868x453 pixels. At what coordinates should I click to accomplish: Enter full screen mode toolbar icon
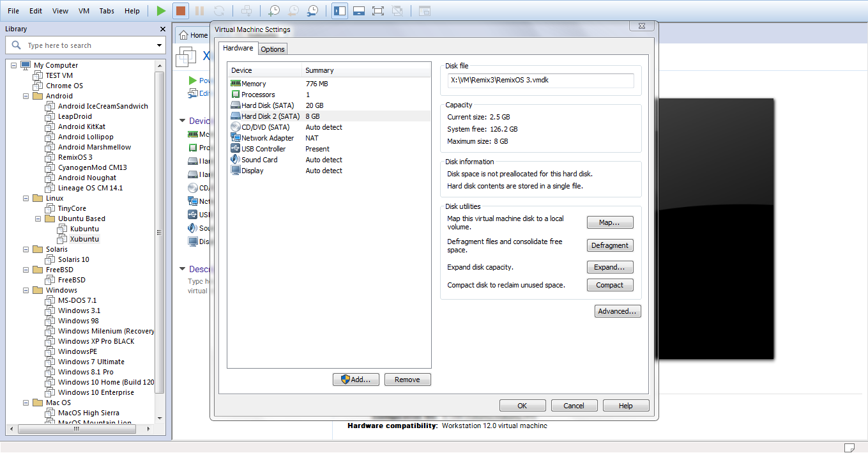pyautogui.click(x=377, y=11)
